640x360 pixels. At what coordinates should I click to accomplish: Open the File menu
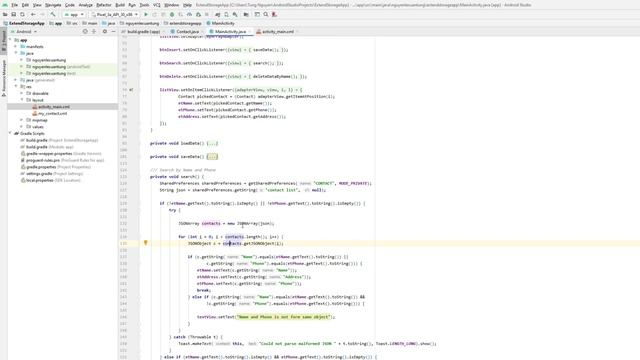[15, 5]
